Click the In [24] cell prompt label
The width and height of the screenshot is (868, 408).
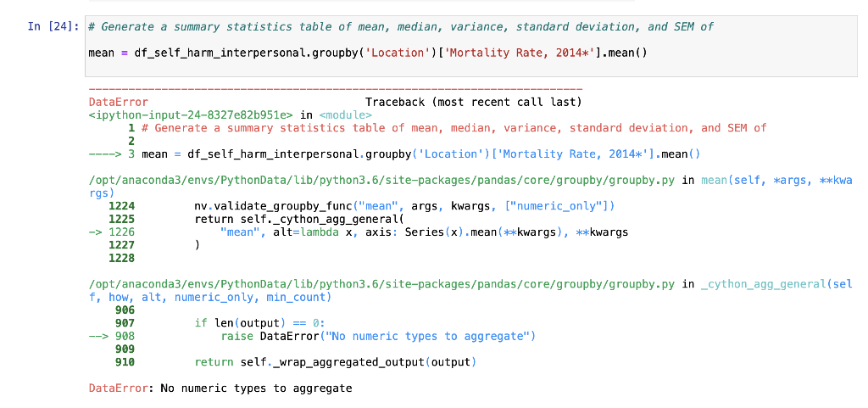(x=53, y=26)
